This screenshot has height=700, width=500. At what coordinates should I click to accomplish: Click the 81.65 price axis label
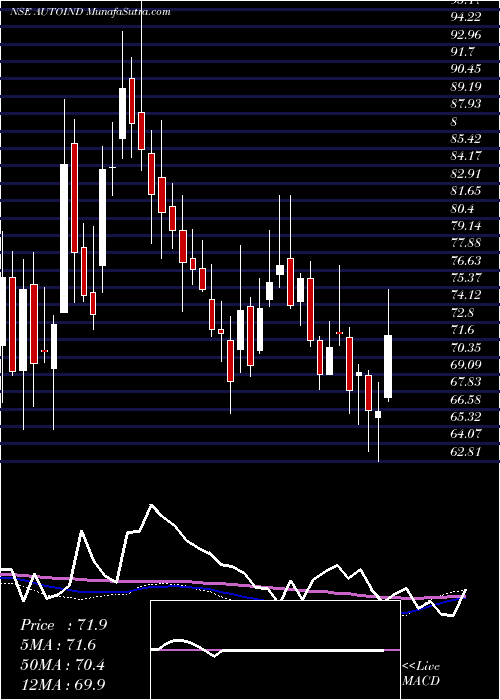pyautogui.click(x=466, y=191)
